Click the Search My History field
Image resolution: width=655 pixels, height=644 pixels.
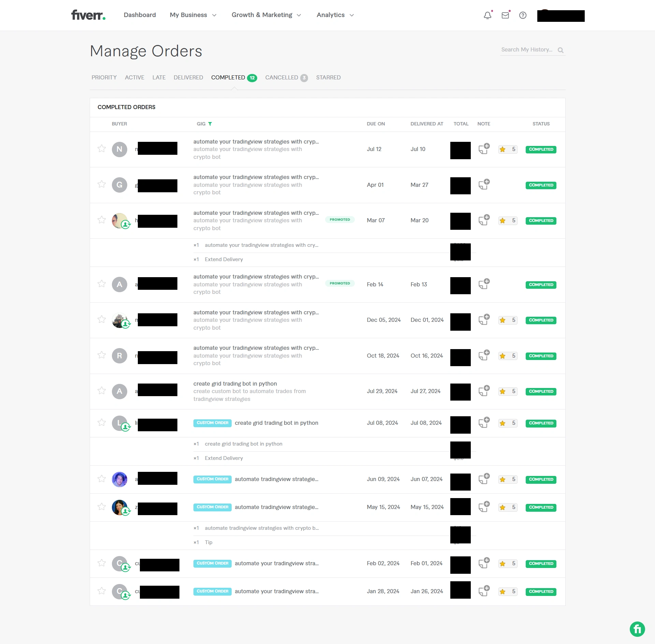pyautogui.click(x=527, y=50)
